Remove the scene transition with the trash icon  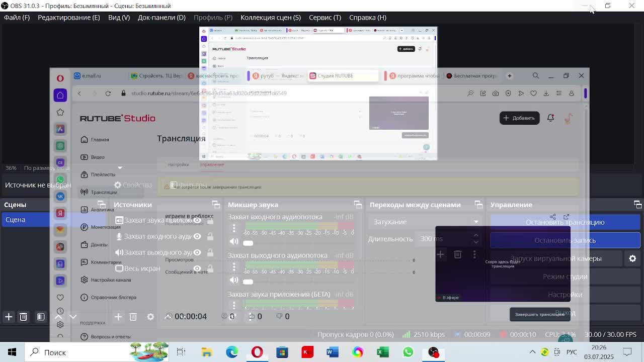click(x=457, y=254)
